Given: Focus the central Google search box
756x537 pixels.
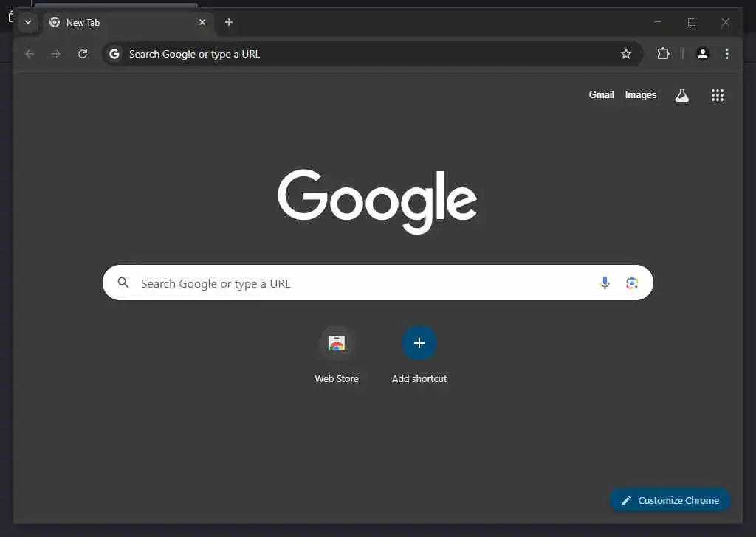Looking at the screenshot, I should coord(378,283).
